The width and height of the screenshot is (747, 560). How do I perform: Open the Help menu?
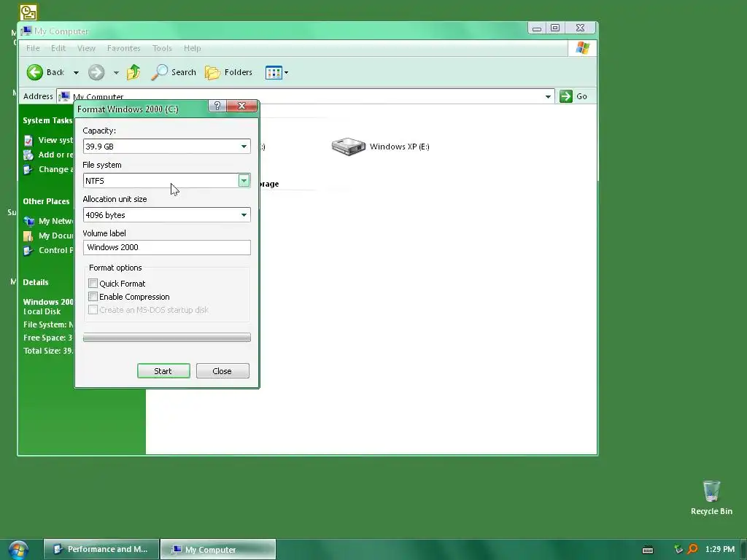(x=192, y=48)
